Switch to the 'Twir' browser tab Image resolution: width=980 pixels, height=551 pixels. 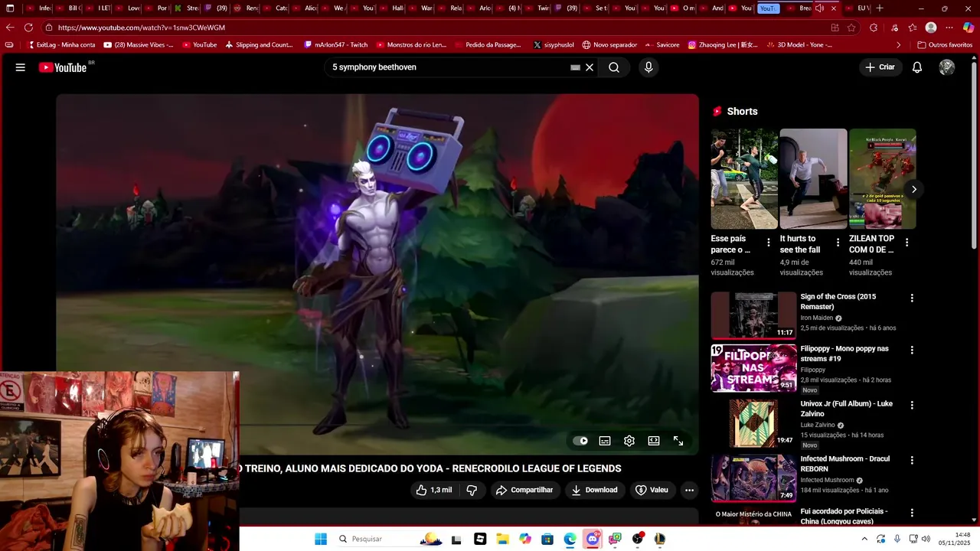(x=538, y=8)
